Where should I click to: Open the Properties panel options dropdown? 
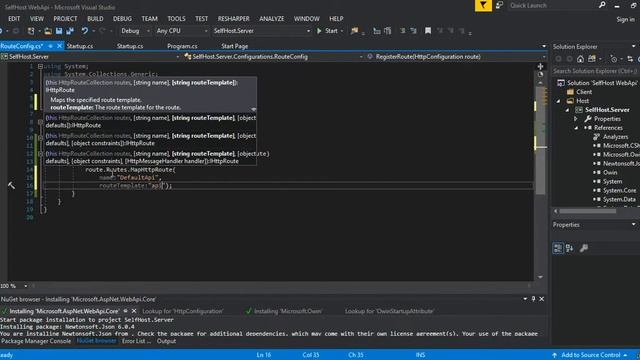(x=633, y=224)
